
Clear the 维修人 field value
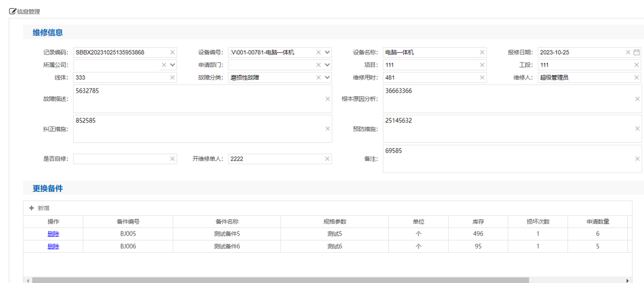(637, 77)
